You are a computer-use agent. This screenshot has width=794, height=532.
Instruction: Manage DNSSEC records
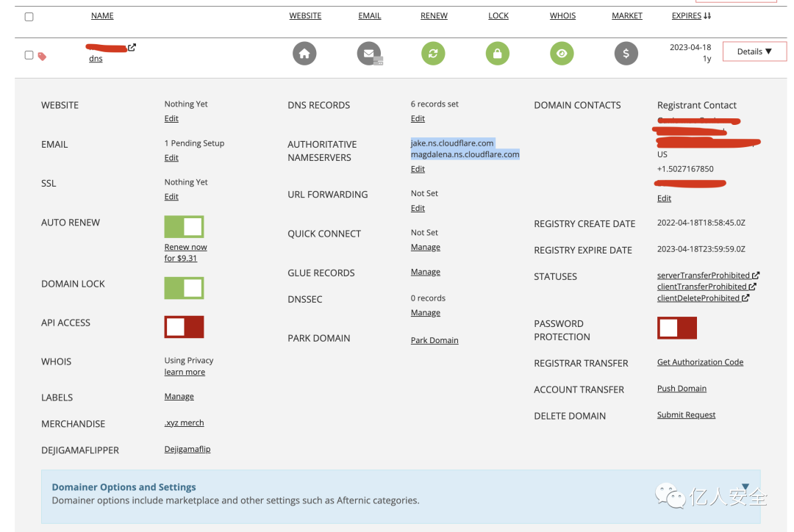(x=426, y=313)
